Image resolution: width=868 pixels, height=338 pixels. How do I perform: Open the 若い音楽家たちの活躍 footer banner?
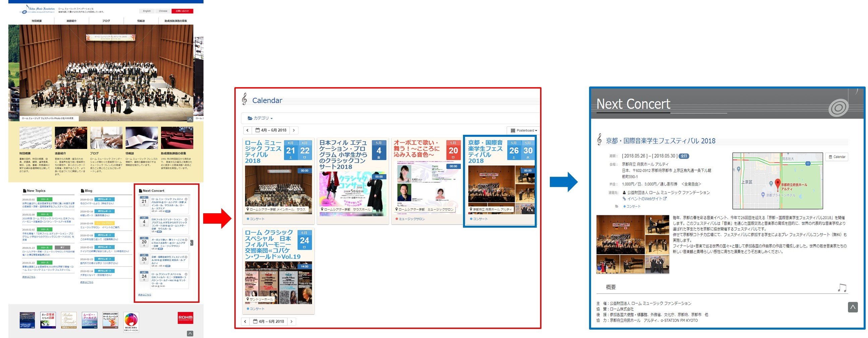48,320
